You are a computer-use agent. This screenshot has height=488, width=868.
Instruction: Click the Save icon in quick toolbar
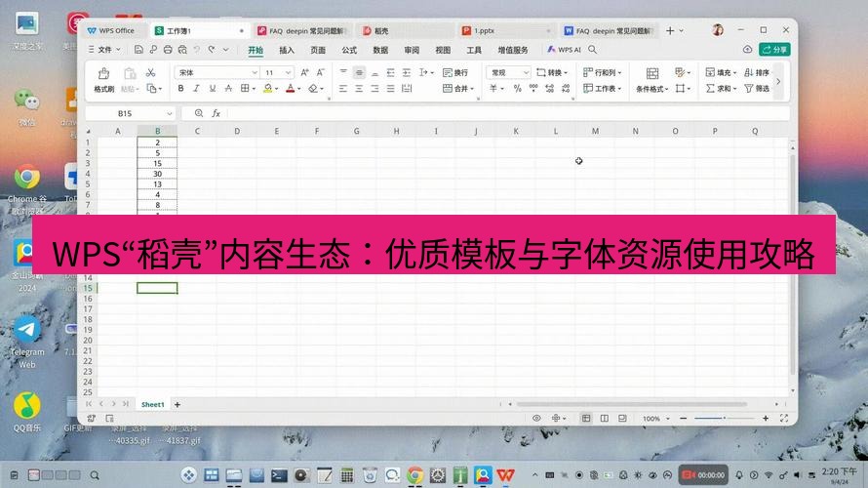(138, 50)
